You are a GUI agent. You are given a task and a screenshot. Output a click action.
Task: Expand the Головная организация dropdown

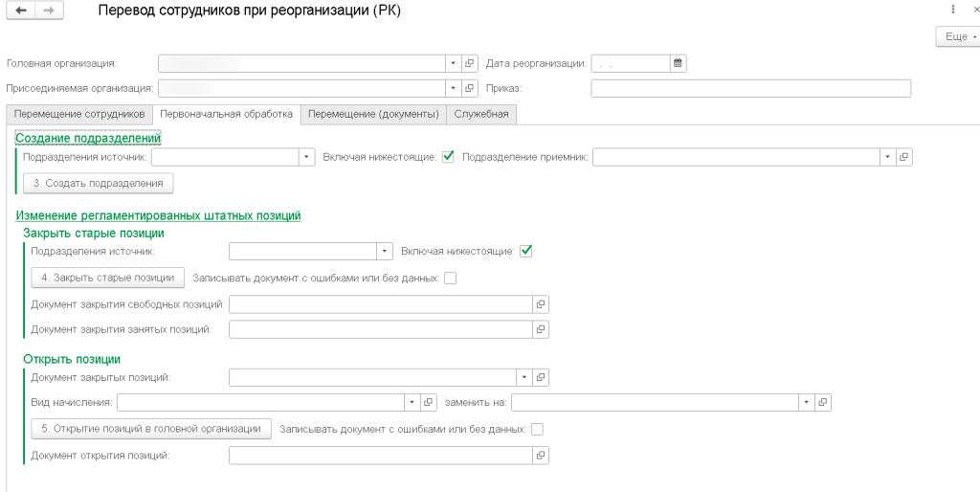[453, 63]
